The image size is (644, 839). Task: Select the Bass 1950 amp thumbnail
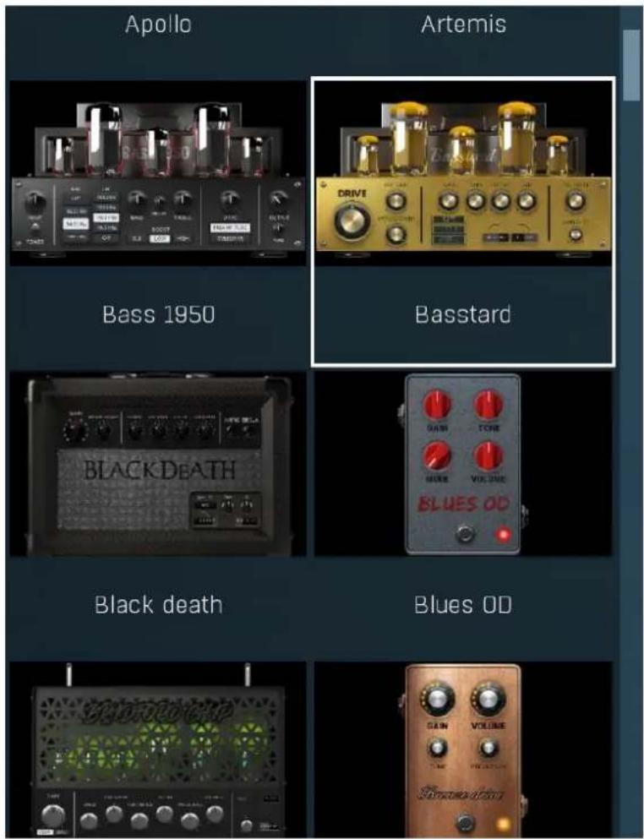point(158,173)
